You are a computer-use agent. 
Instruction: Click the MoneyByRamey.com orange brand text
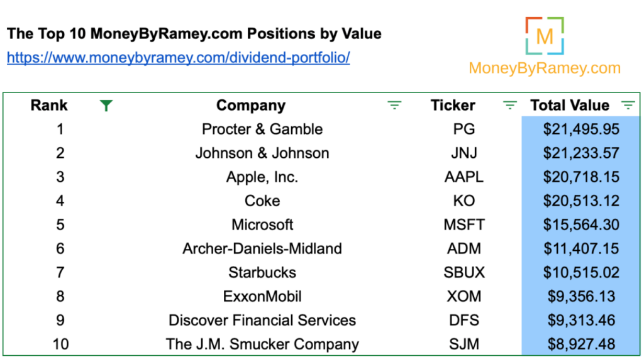point(545,68)
